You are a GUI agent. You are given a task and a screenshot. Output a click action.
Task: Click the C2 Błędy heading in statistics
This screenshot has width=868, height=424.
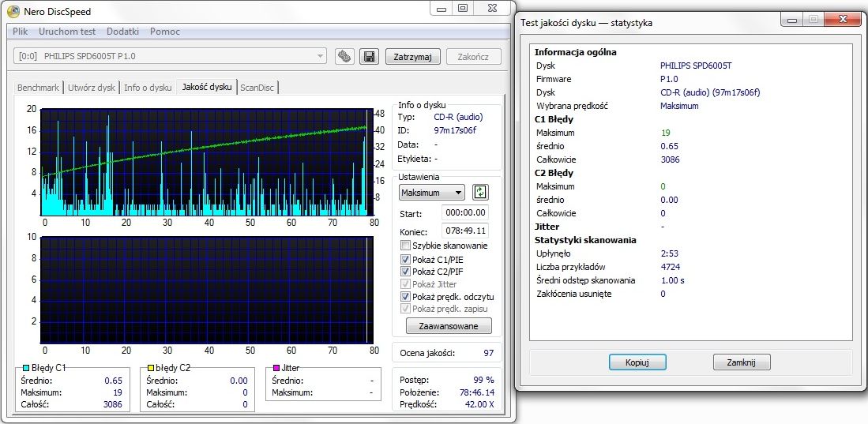[x=554, y=173]
